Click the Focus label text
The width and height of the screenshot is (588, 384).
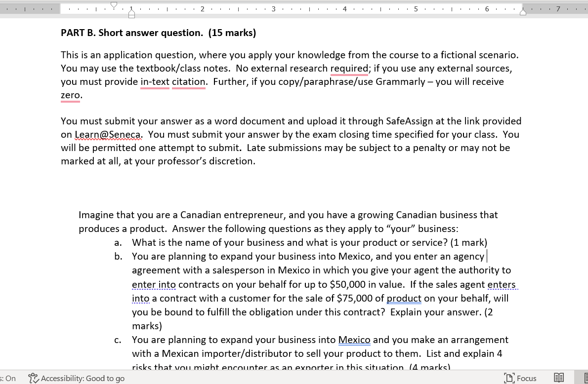[527, 378]
